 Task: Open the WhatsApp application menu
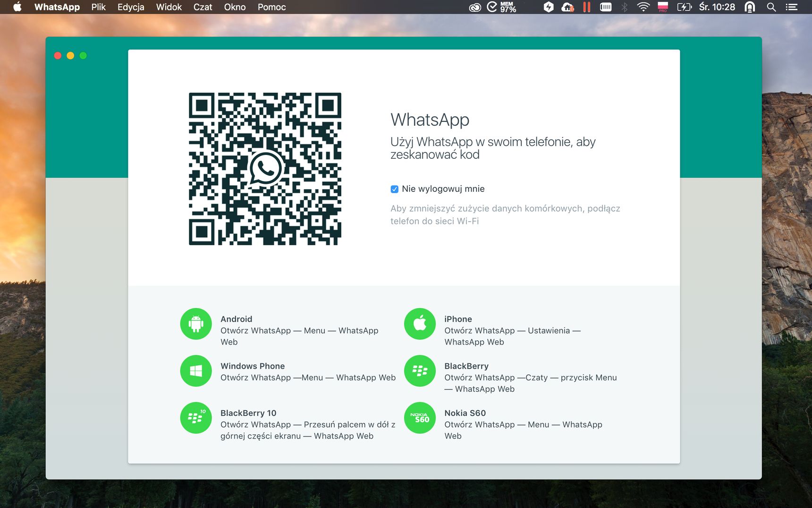pos(57,7)
